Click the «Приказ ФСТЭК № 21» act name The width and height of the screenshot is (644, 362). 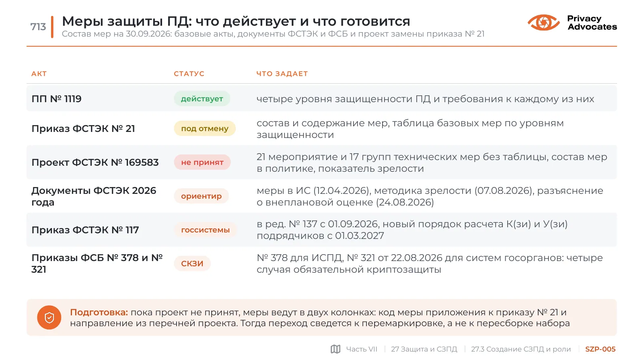[x=83, y=128]
